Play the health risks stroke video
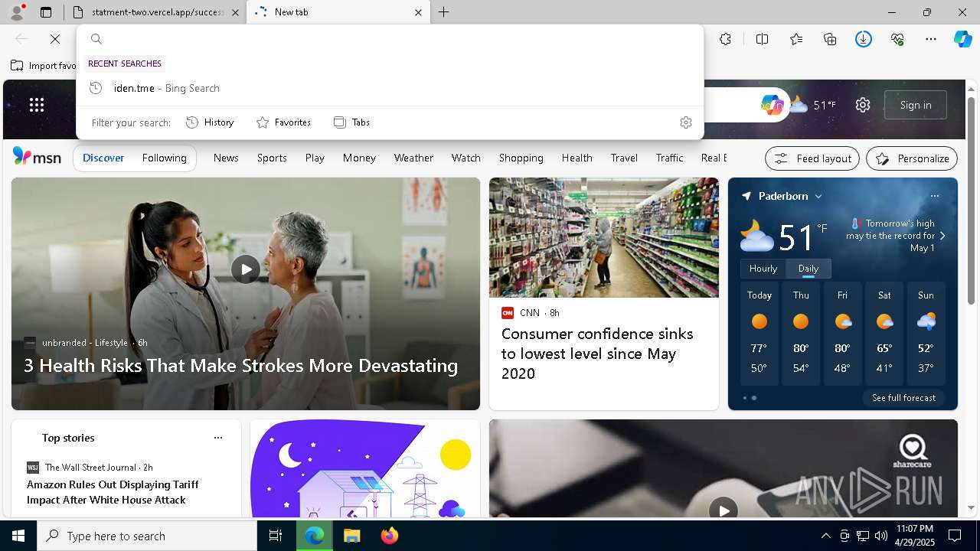Image resolution: width=980 pixels, height=551 pixels. click(x=246, y=269)
